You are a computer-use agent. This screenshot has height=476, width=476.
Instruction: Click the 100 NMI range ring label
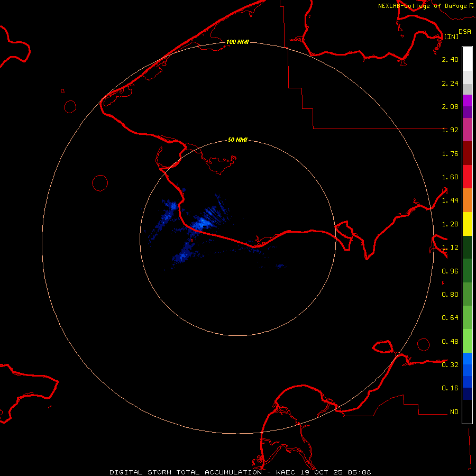237,42
